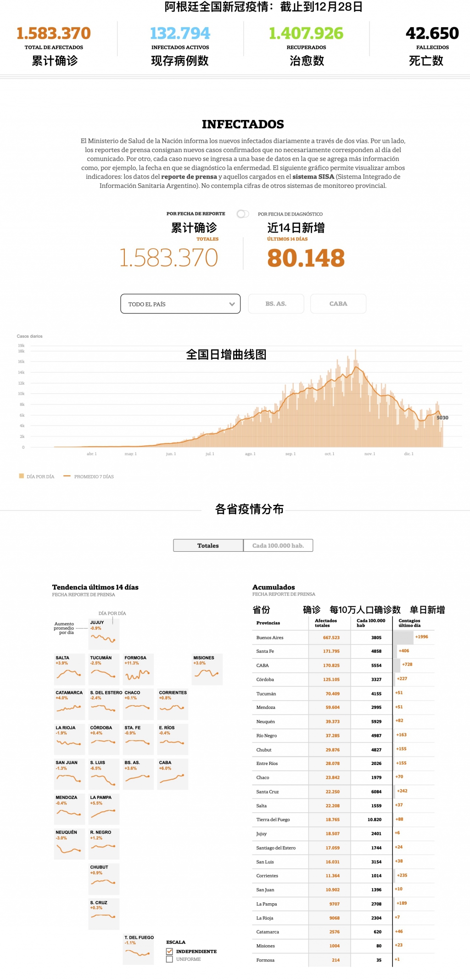Enable the UNIFORME scale checkbox

click(170, 959)
